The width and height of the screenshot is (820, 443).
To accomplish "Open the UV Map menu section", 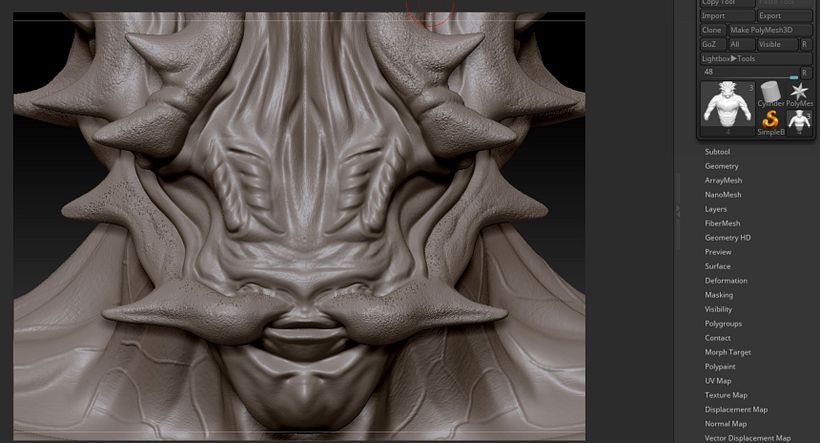I will coord(718,381).
